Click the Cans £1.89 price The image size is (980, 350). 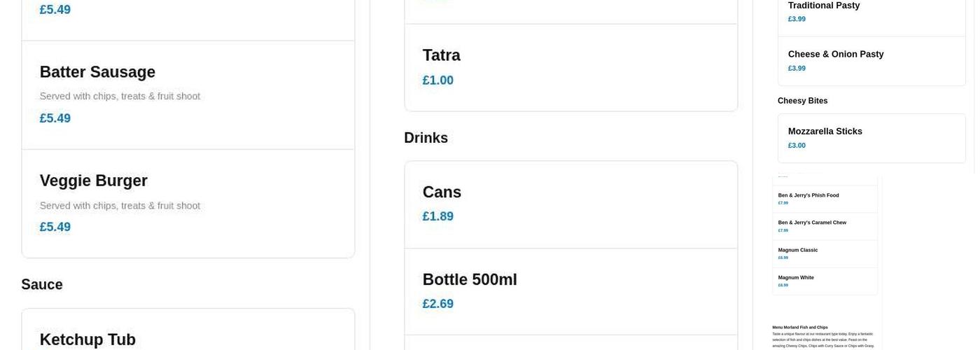tap(437, 216)
